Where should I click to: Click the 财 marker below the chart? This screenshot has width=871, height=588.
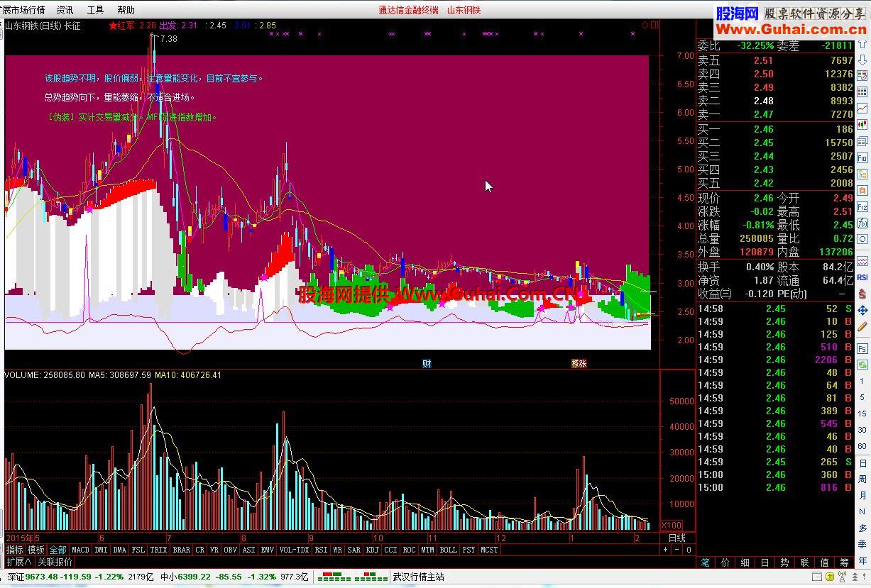coord(427,363)
